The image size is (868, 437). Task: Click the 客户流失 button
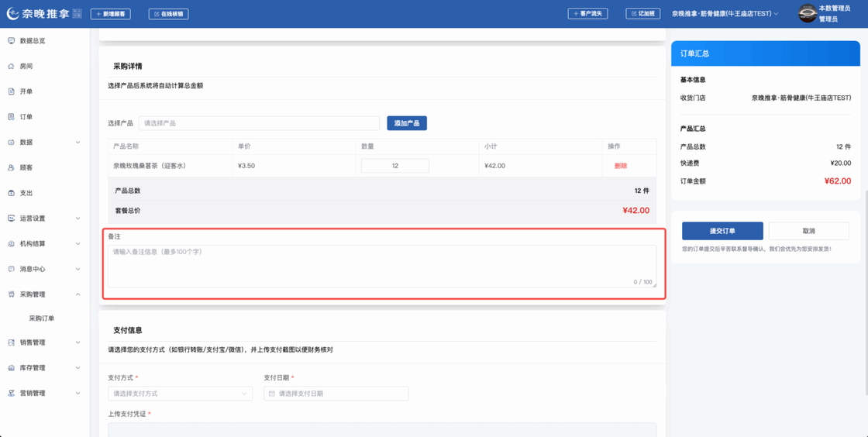pos(588,14)
